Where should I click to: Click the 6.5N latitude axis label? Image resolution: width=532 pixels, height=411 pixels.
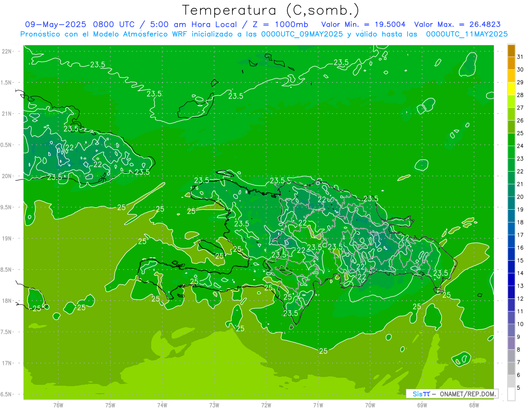(x=6, y=394)
